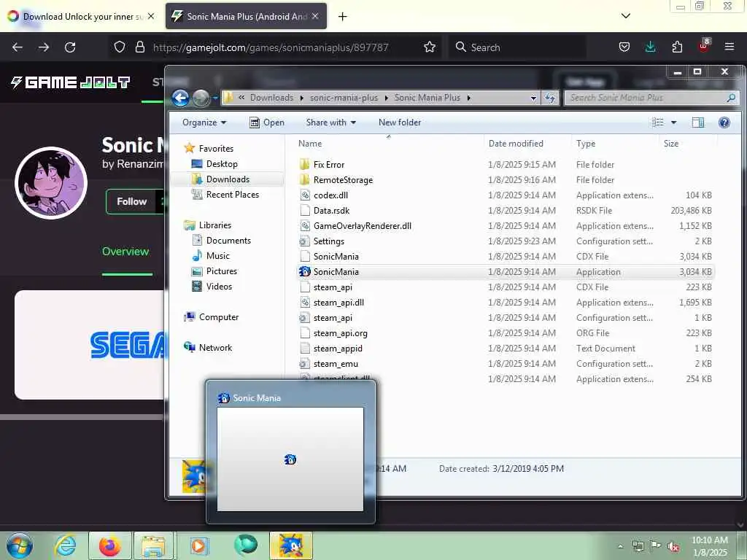Select Computer in the navigation pane
This screenshot has height=560, width=747.
coord(219,317)
